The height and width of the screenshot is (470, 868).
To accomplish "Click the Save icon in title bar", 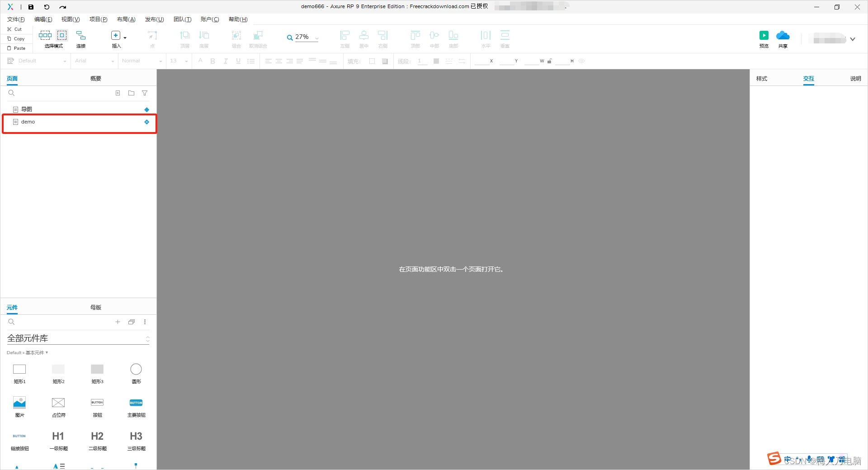I will click(x=31, y=7).
